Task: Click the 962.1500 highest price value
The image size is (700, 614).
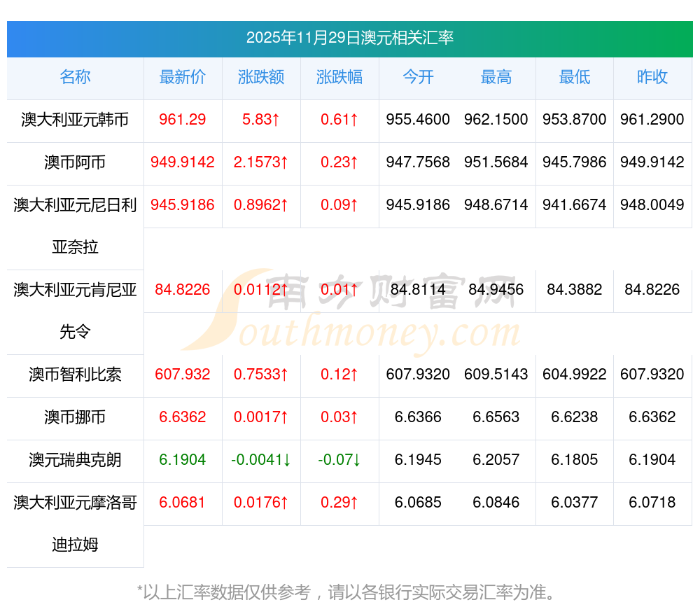Action: point(496,120)
